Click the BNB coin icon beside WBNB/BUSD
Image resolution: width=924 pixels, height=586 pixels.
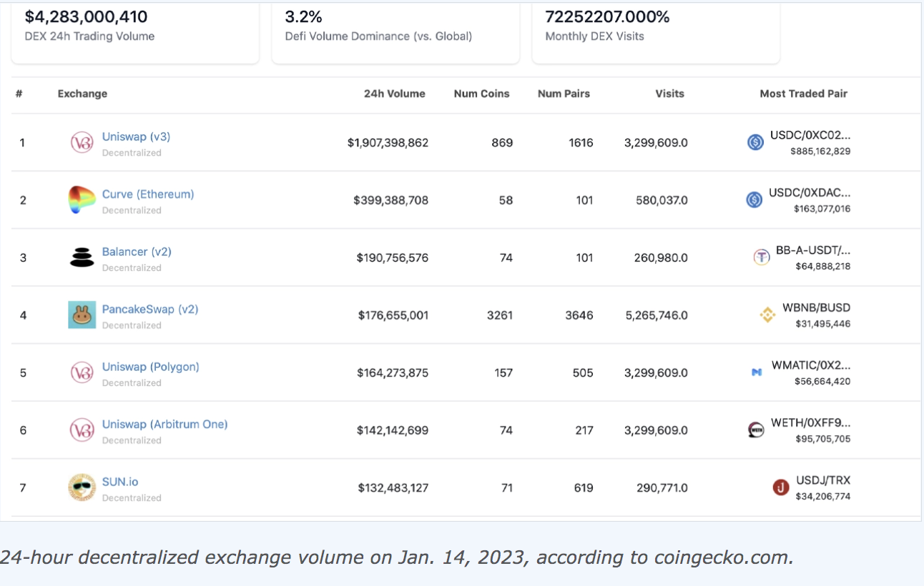click(x=767, y=315)
